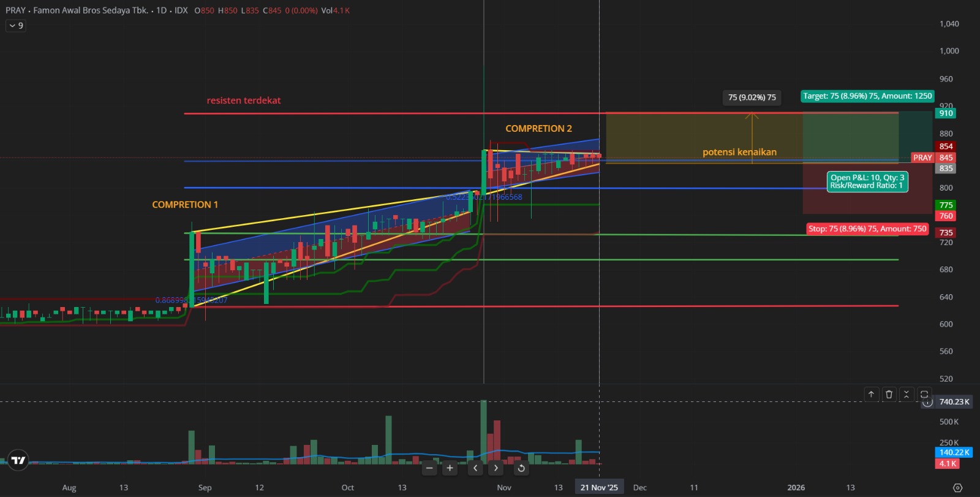980x497 pixels.
Task: Click the Oct label on time axis
Action: coord(347,488)
